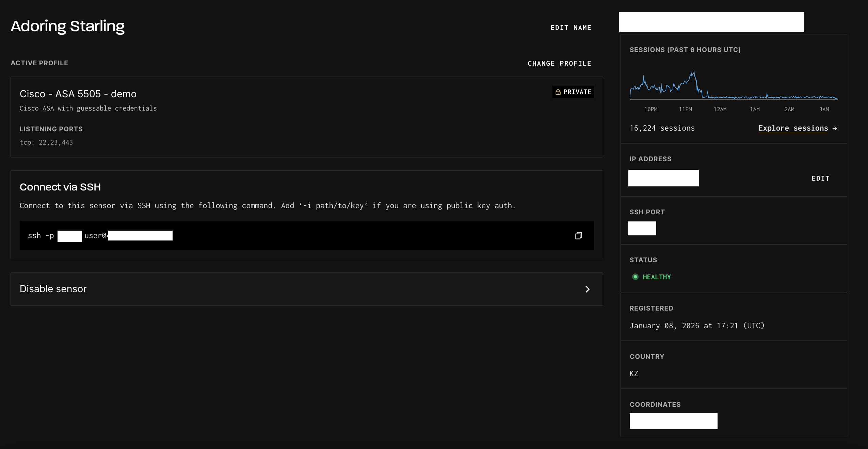Edit the IP address
The height and width of the screenshot is (449, 868).
(820, 179)
